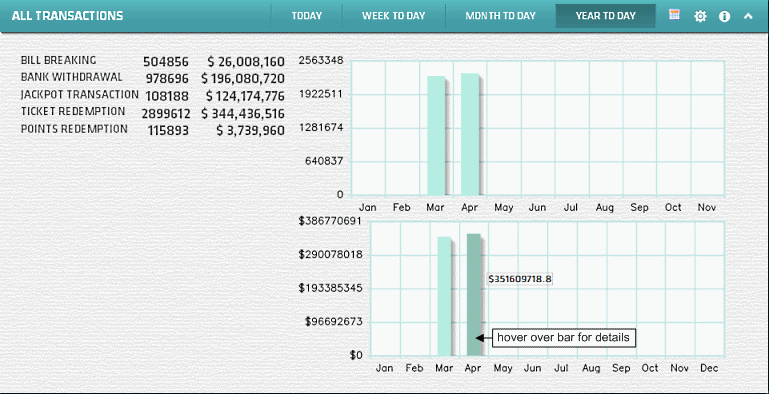Click the jackpot count 108188

pyautogui.click(x=167, y=96)
